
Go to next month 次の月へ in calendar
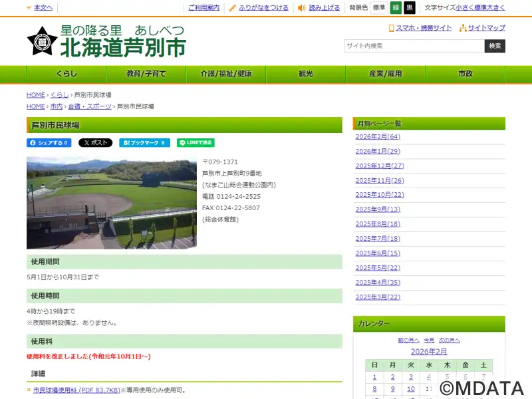coord(450,340)
